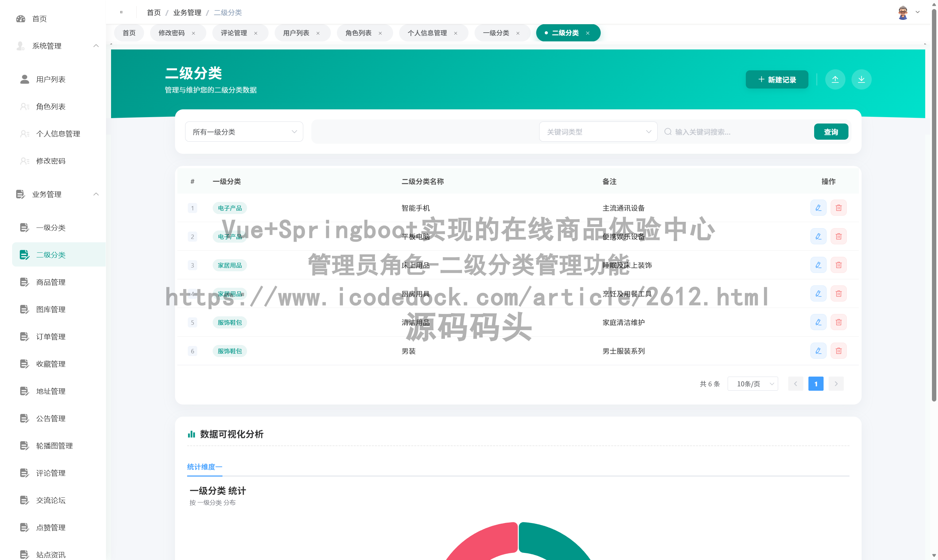Click the 新建记录 button
The image size is (938, 560).
(x=776, y=79)
